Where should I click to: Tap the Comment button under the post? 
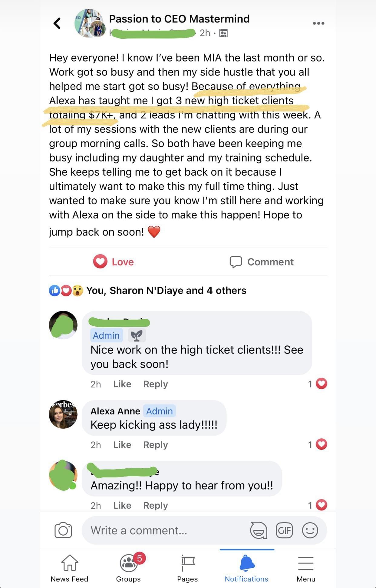[262, 262]
